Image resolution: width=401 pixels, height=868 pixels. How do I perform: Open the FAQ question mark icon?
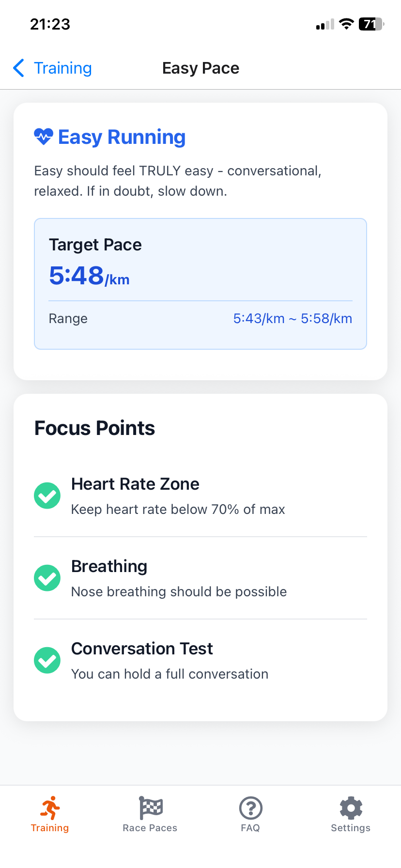click(250, 808)
